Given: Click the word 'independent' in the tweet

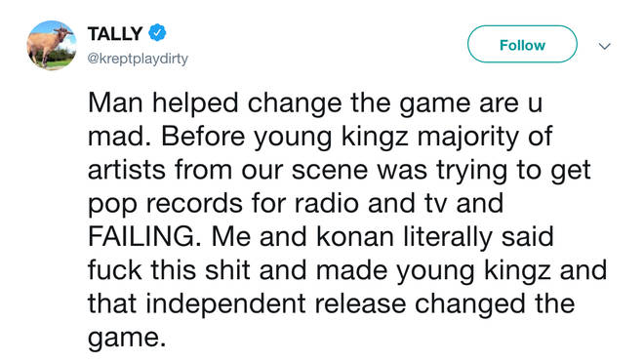Looking at the screenshot, I should click(226, 304).
